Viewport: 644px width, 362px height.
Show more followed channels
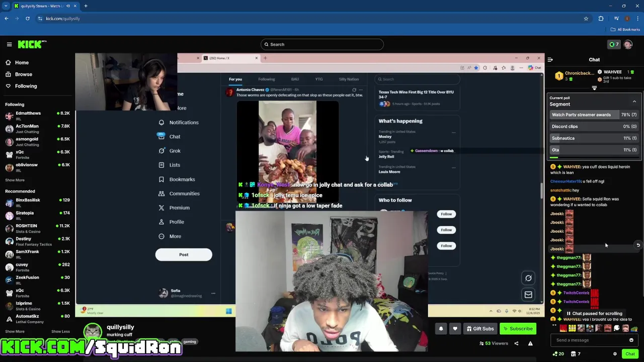coord(15,180)
